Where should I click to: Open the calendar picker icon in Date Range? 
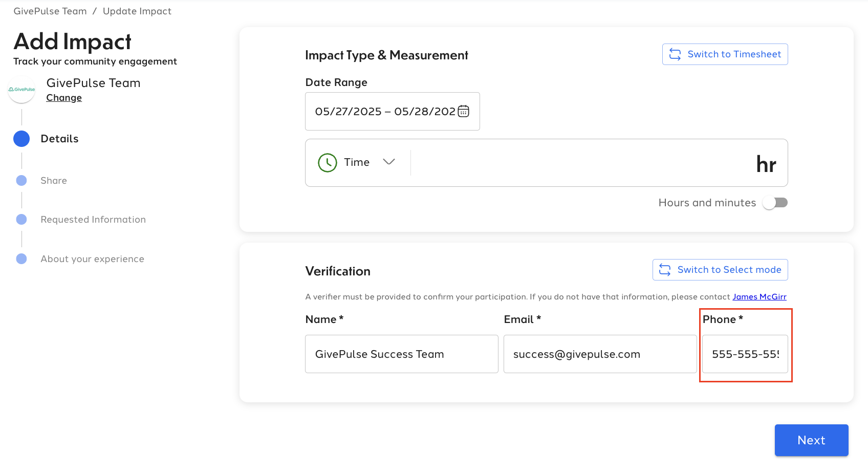(x=463, y=111)
